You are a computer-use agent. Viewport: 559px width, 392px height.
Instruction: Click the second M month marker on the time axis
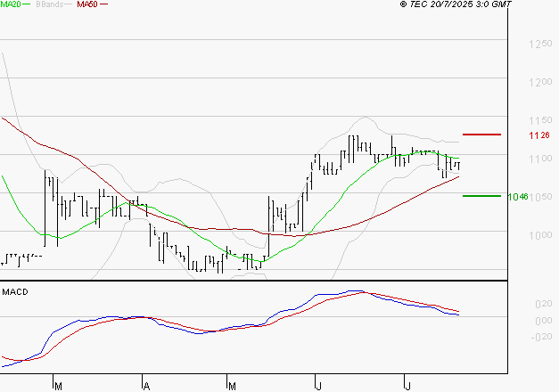point(232,386)
